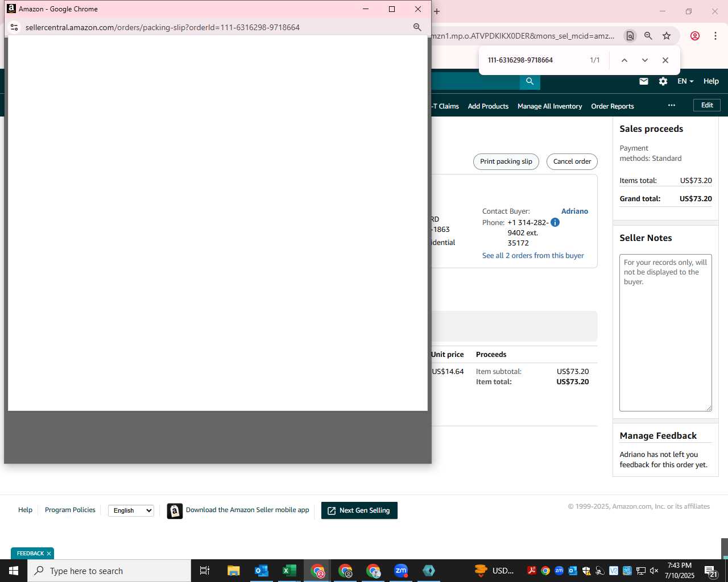Open Zoom from the taskbar
The width and height of the screenshot is (728, 582).
click(x=401, y=571)
